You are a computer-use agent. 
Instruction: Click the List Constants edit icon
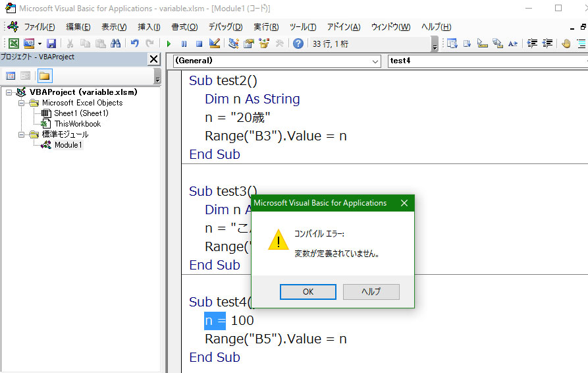(468, 43)
